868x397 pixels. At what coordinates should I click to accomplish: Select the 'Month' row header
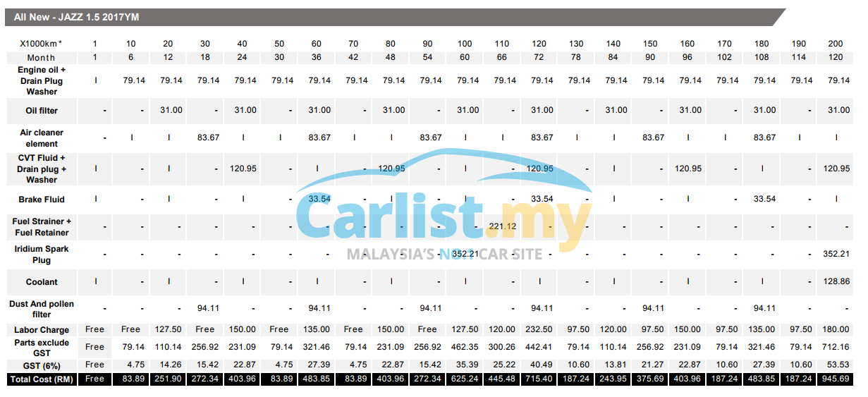(x=42, y=57)
